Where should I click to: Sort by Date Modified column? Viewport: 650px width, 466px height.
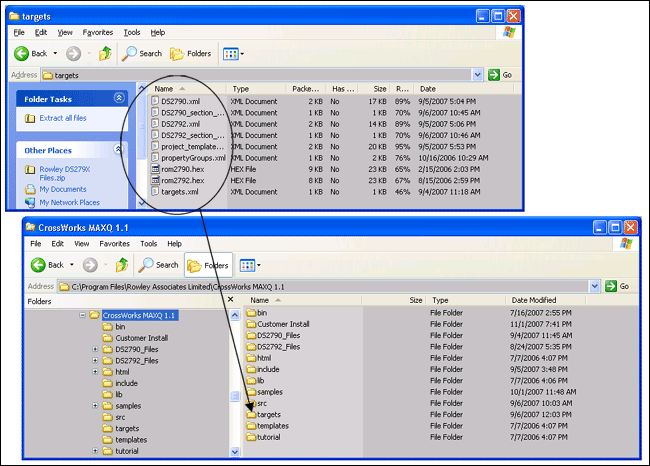[545, 300]
